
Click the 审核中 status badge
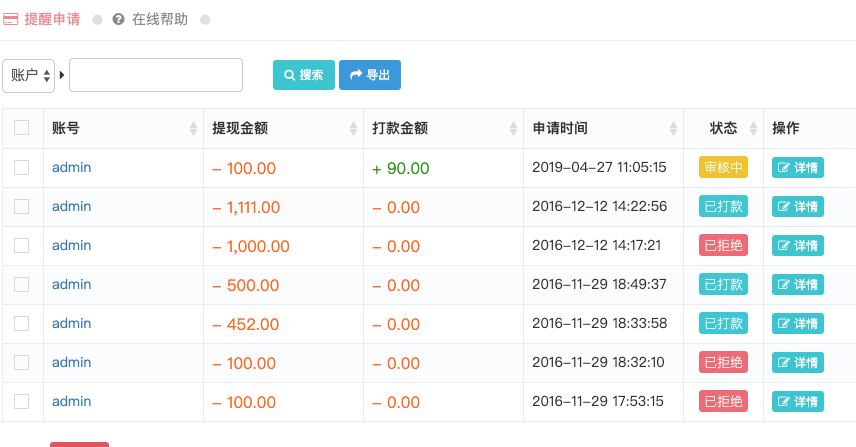723,167
